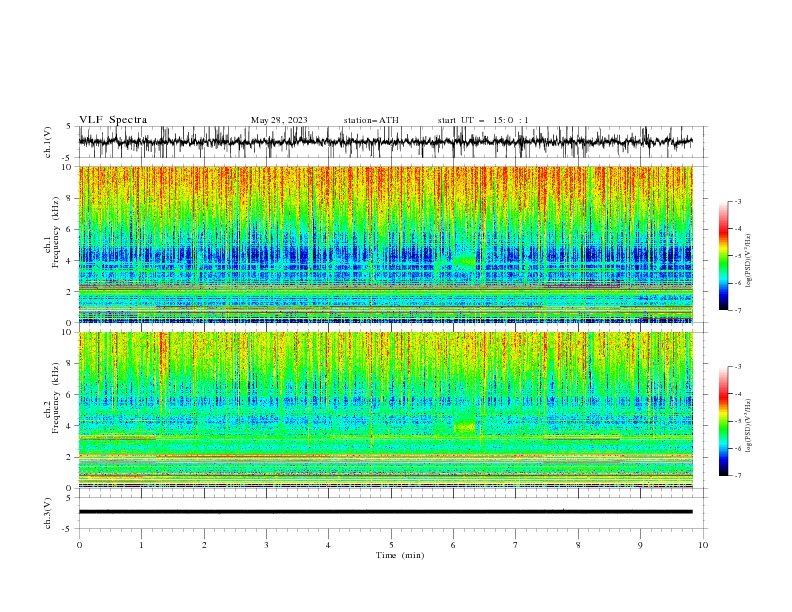792x612 pixels.
Task: Click the log(PSD) label beside ch.2 colorbar
Action: 749,425
